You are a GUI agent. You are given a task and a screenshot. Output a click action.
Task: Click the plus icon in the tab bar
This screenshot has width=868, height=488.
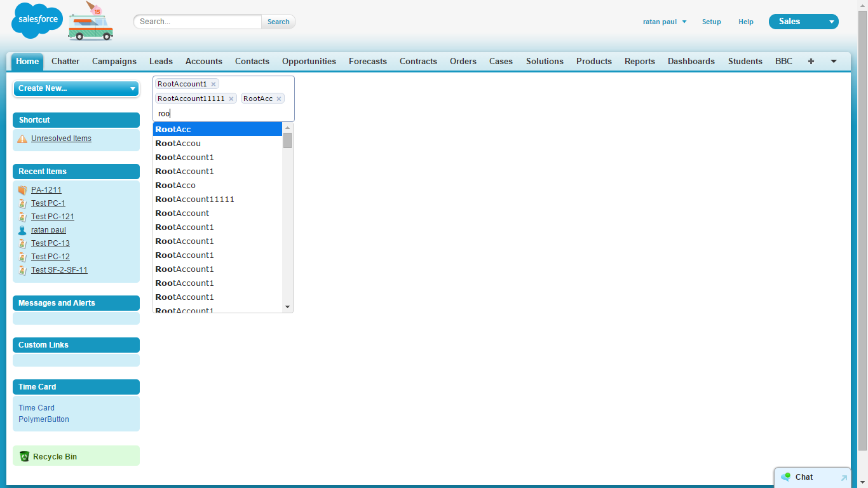(x=811, y=61)
